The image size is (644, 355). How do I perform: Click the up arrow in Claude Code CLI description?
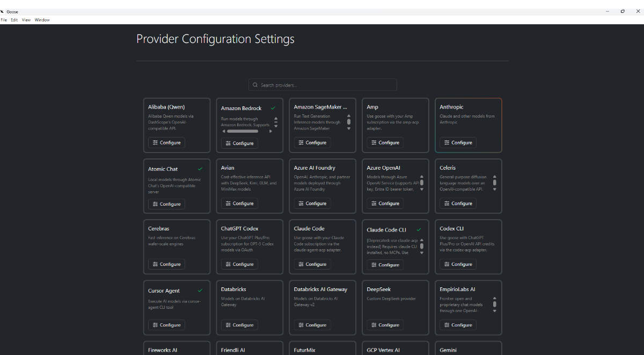tap(422, 240)
